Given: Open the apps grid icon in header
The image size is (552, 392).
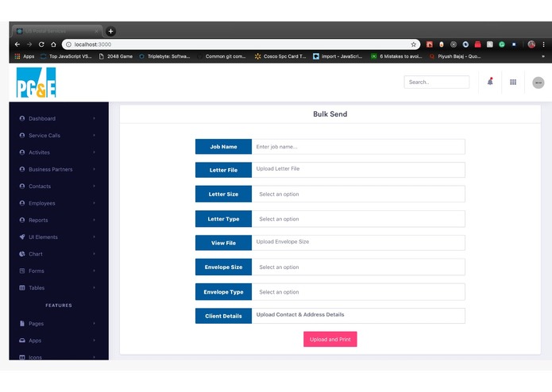Looking at the screenshot, I should (x=513, y=82).
